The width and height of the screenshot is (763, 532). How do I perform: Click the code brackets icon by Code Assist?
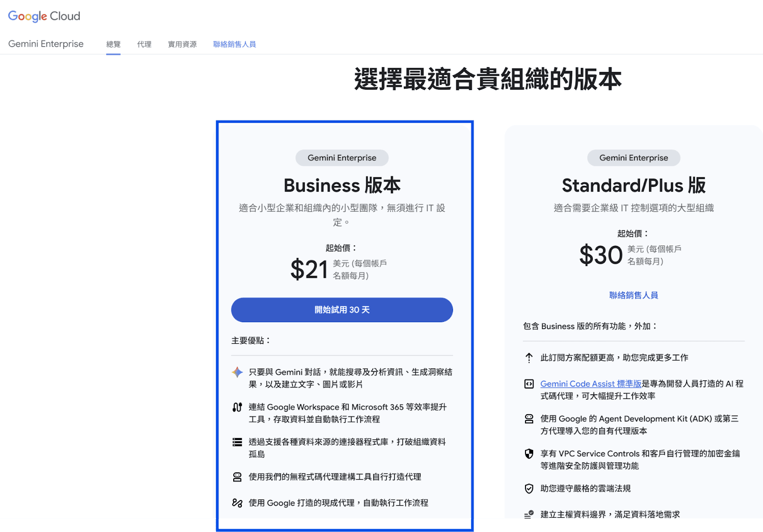(529, 384)
